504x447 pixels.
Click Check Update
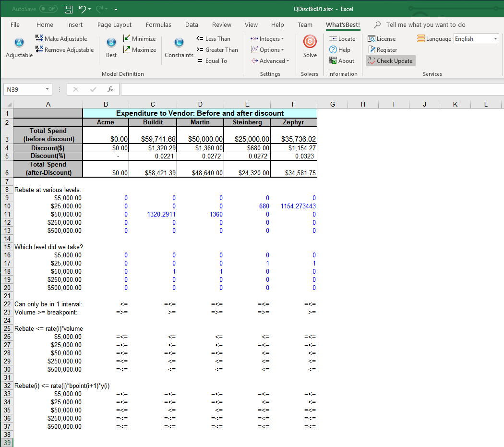[x=391, y=61]
